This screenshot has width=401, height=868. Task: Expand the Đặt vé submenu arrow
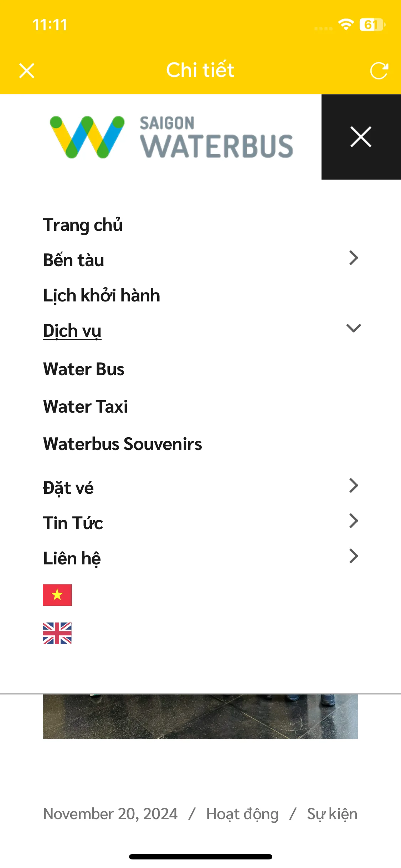353,485
